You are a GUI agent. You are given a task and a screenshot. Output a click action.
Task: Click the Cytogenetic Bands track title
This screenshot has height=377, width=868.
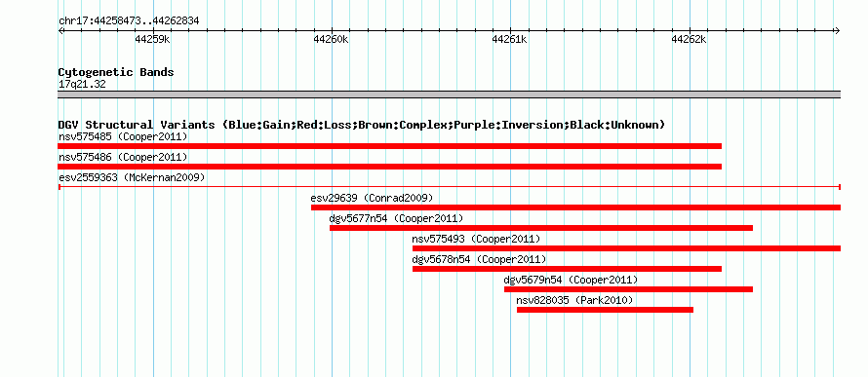(x=116, y=72)
